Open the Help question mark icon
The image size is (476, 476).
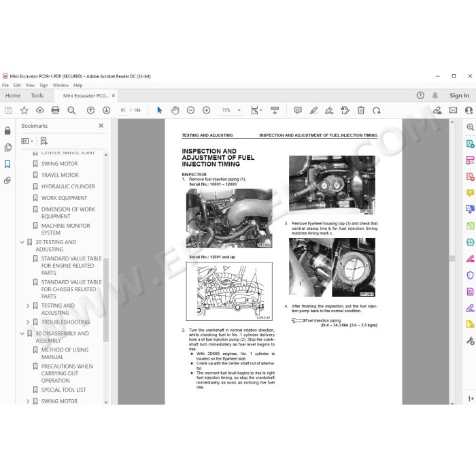coord(420,95)
